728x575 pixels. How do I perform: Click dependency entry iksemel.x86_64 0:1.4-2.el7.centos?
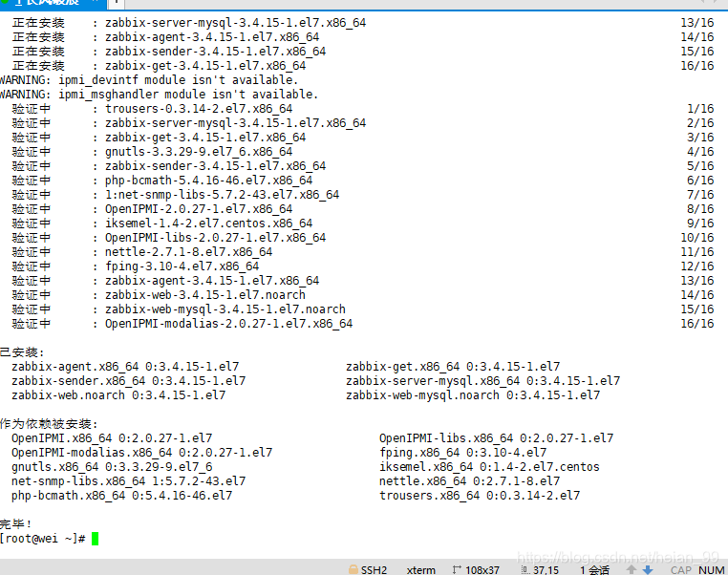click(x=489, y=467)
